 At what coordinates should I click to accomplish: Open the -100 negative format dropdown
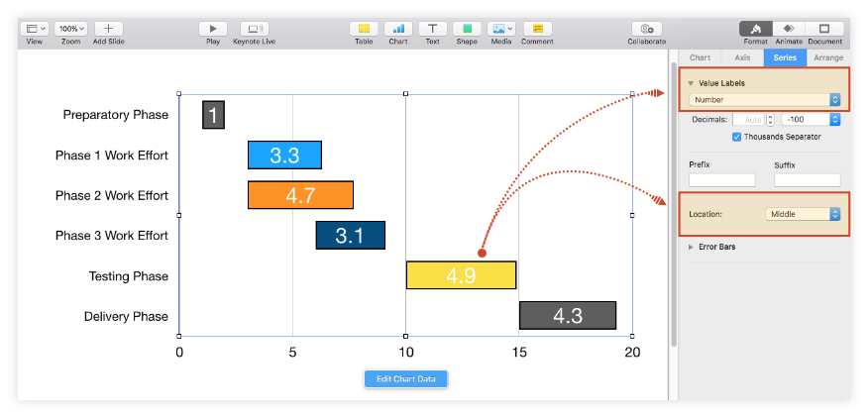pyautogui.click(x=811, y=120)
